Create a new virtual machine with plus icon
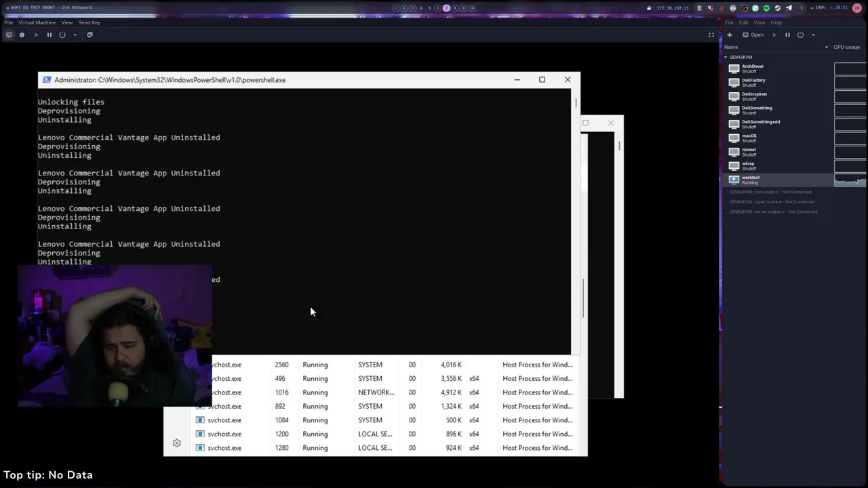Screen dimensions: 868x488 tap(730, 35)
